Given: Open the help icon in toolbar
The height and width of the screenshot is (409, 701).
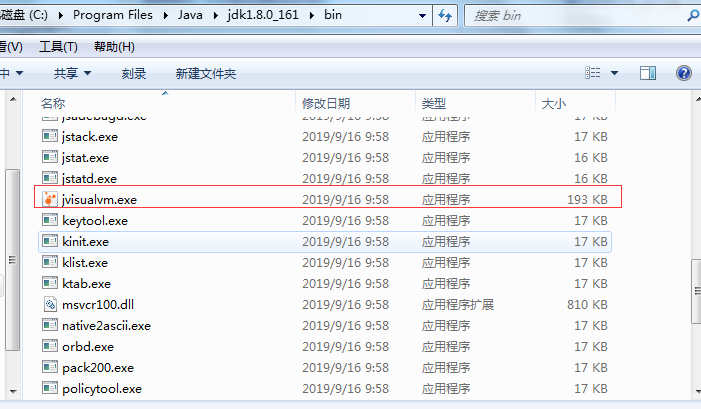Looking at the screenshot, I should coord(684,73).
